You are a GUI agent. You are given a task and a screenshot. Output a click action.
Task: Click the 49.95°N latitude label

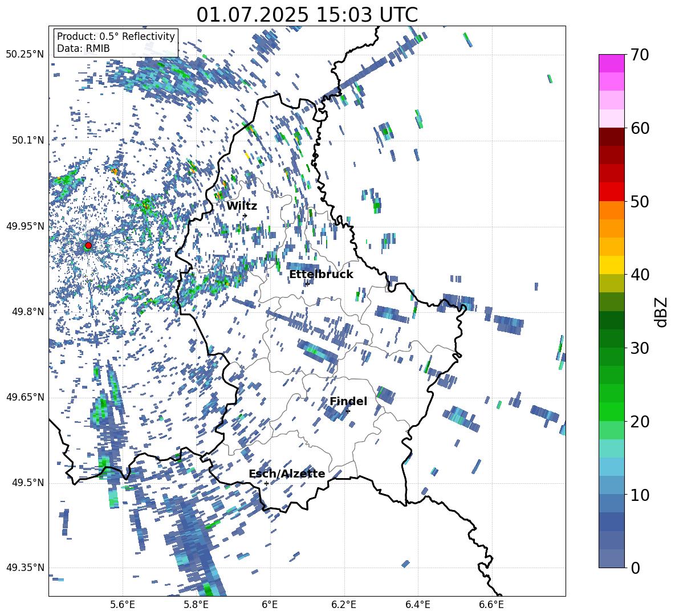25,226
